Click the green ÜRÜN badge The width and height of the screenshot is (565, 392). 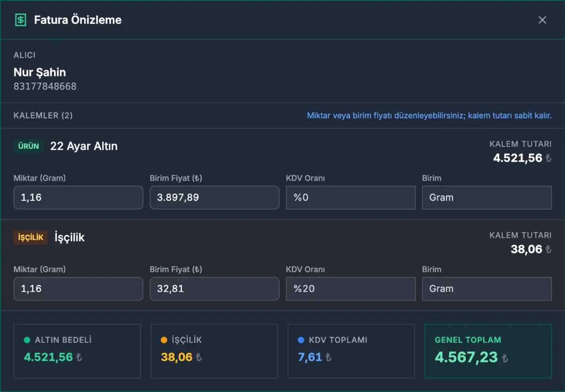(29, 146)
